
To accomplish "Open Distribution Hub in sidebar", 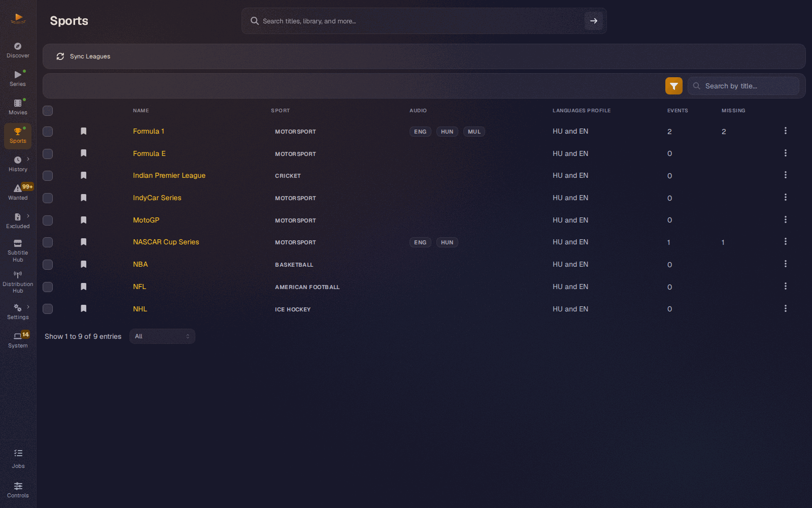I will [18, 282].
